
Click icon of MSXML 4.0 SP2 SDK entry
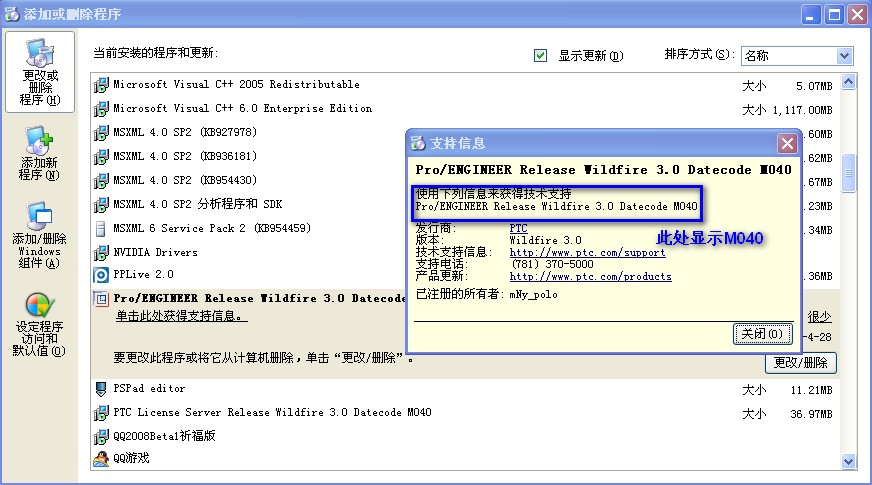[x=101, y=205]
